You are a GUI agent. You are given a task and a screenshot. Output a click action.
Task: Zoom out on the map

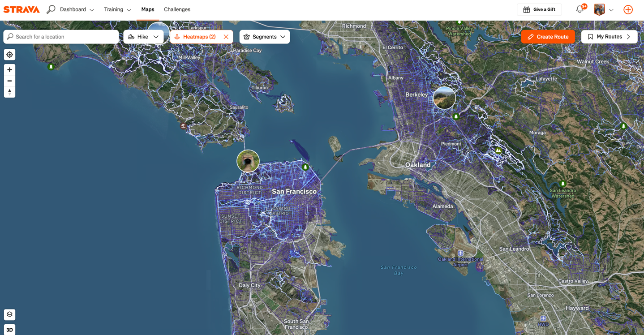coord(9,81)
